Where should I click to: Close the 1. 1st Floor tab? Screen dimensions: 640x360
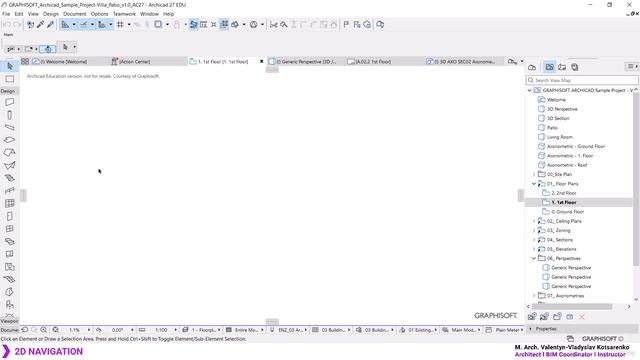click(x=262, y=62)
